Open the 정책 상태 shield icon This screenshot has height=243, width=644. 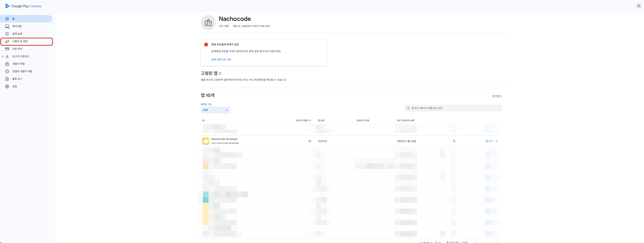pyautogui.click(x=7, y=34)
